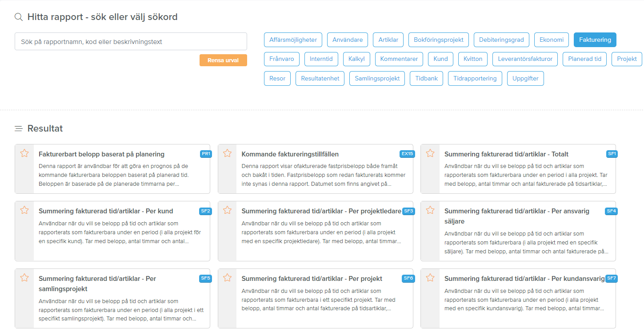Click the search magnifier icon beside Hitta rapport
This screenshot has height=332, width=644.
point(19,17)
